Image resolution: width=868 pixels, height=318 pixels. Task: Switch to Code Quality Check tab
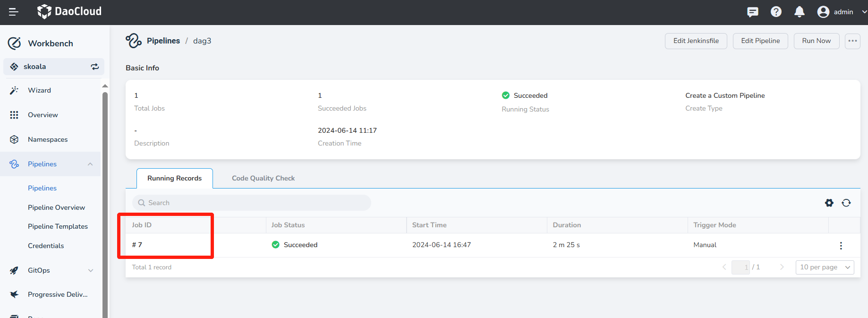[263, 178]
